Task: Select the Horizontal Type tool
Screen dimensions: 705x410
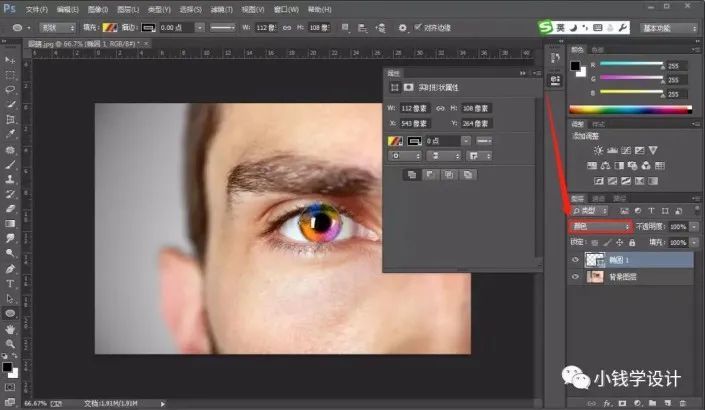Action: 10,284
